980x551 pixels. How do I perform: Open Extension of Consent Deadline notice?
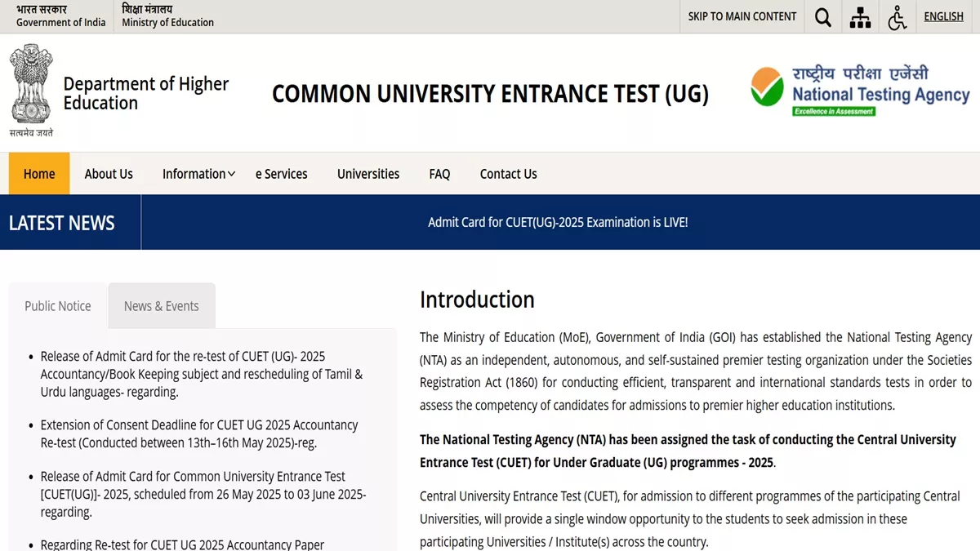198,434
